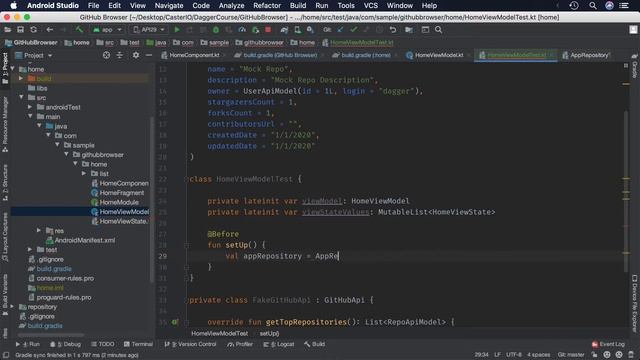Image resolution: width=640 pixels, height=360 pixels.
Task: Click the Open folder icon in toolbar
Action: (x=7, y=30)
